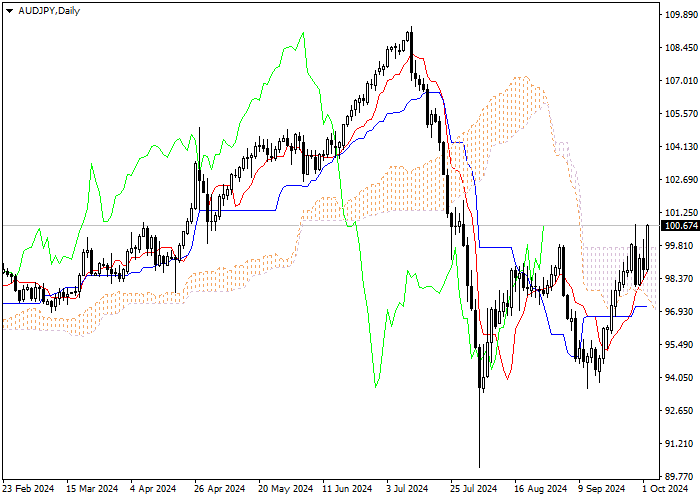Select the 1 Oct 2024 date label
This screenshot has height=500, width=700.
[666, 489]
